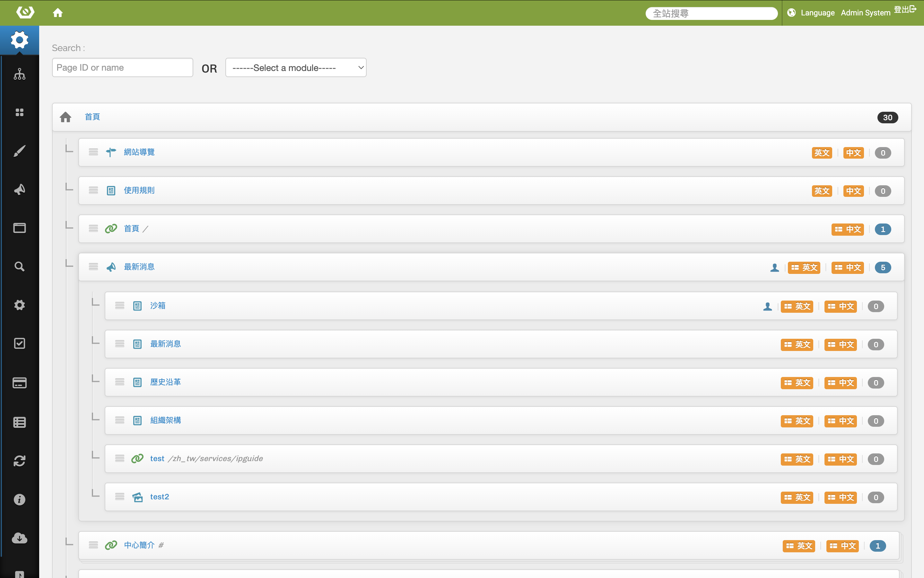This screenshot has height=578, width=924.
Task: Toggle 英文 language tag for 網站導覽
Action: click(x=822, y=153)
